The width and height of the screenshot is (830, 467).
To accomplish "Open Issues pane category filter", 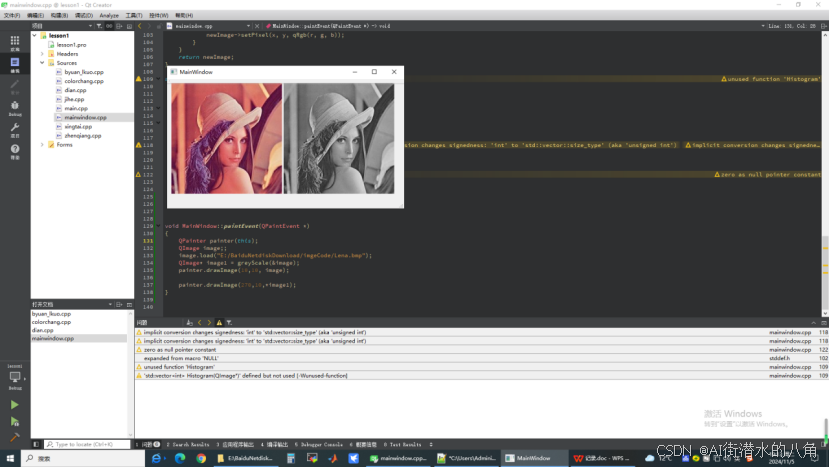I will [229, 322].
